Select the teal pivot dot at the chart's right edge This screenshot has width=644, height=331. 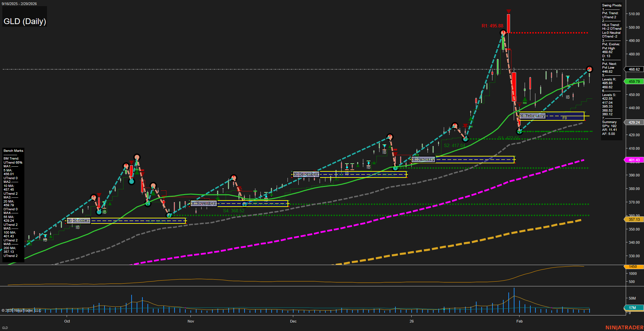tap(590, 69)
